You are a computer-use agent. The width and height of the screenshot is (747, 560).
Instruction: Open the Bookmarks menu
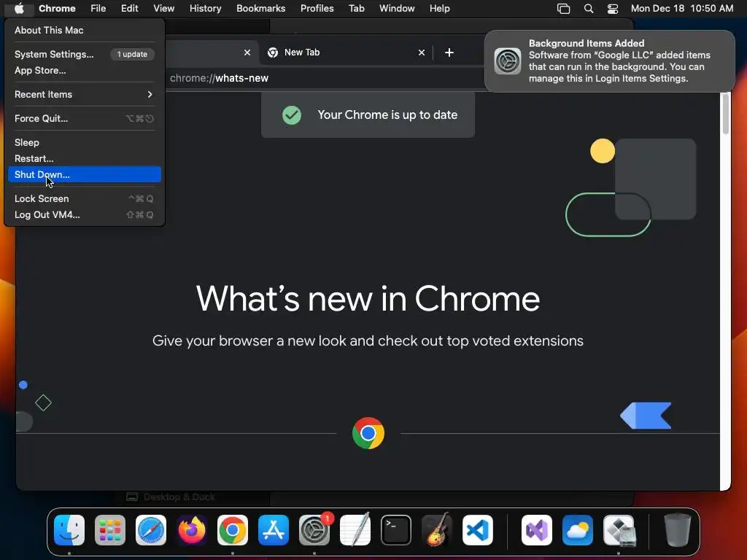click(x=260, y=8)
